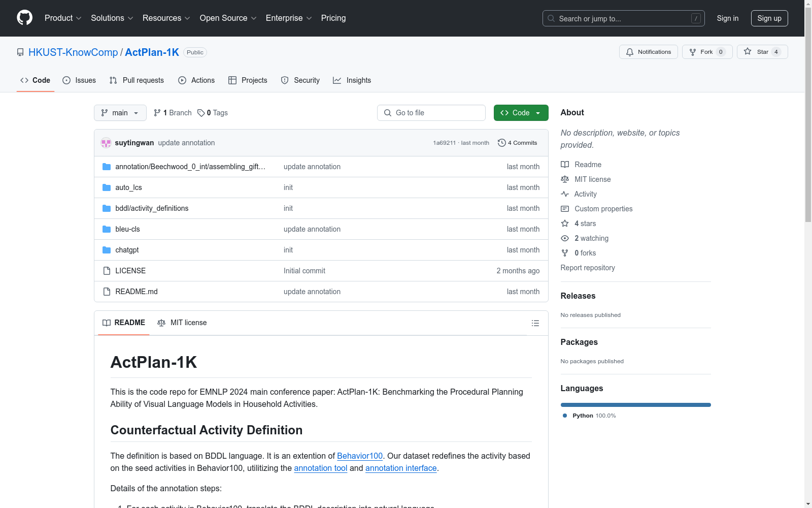
Task: Click the folder icon for auto_lcs
Action: click(x=107, y=187)
